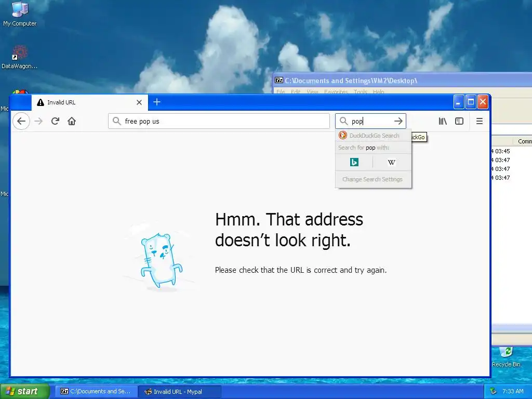Toggle the sidebar view icon
Viewport: 532px width, 399px height.
click(x=459, y=121)
